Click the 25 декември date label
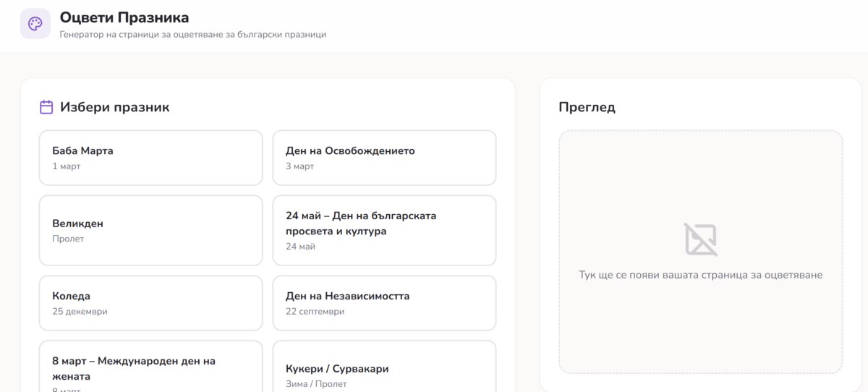This screenshot has height=392, width=868. [80, 311]
